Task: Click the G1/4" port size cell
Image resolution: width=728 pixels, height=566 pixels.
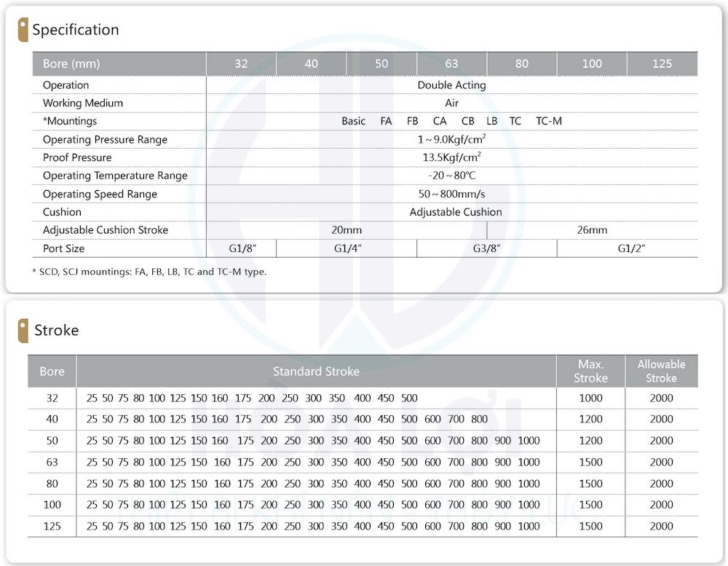Action: click(x=347, y=248)
